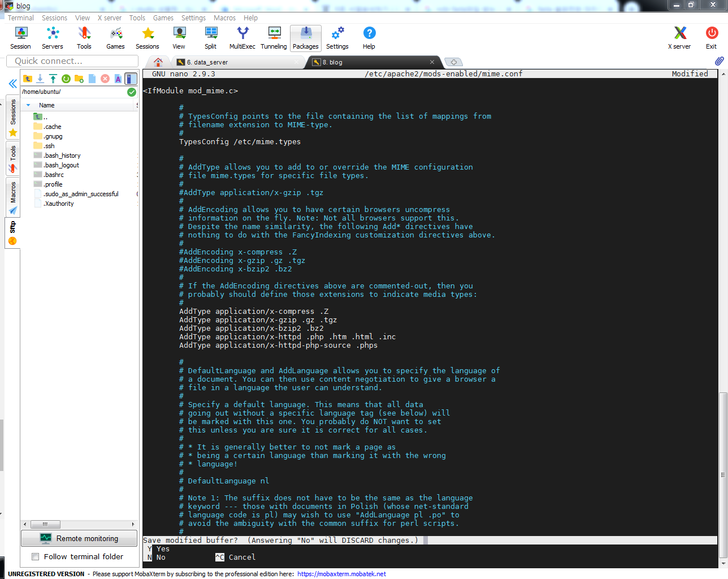Click the paperclip attachment icon

(719, 61)
